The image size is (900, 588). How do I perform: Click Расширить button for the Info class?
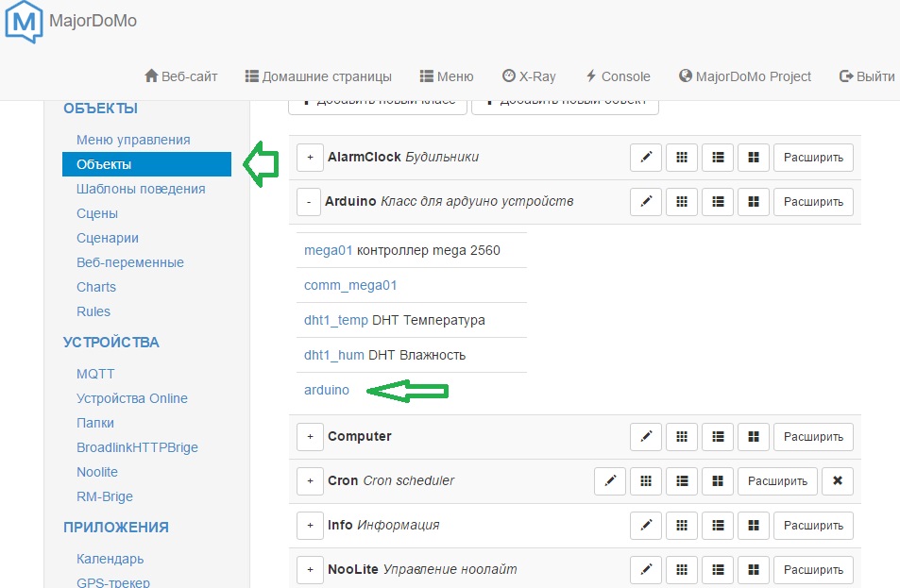tap(813, 526)
